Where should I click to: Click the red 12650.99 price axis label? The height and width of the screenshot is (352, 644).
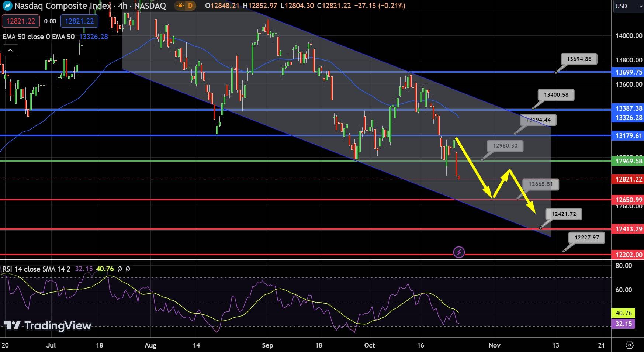pos(628,200)
